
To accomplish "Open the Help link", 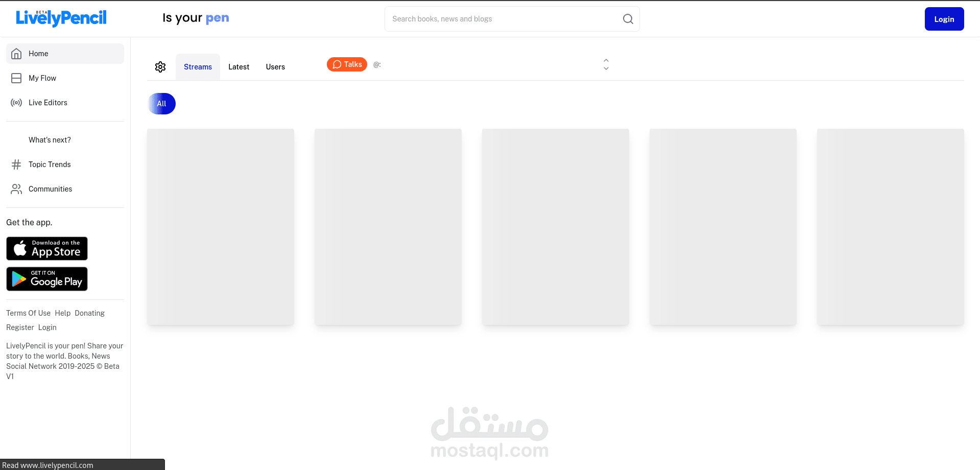I will click(63, 313).
